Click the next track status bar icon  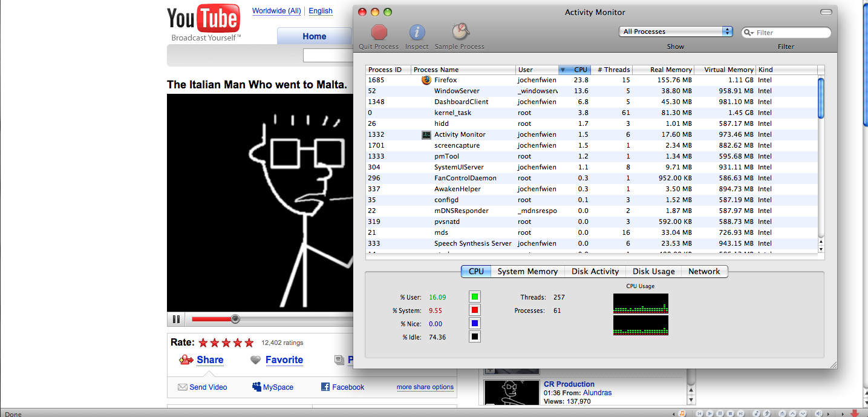click(740, 413)
